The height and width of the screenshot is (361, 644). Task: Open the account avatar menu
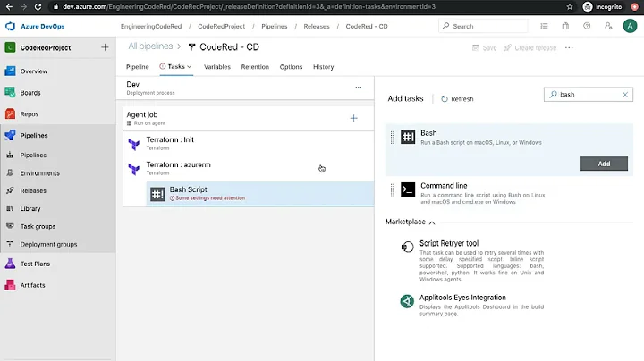click(x=630, y=26)
